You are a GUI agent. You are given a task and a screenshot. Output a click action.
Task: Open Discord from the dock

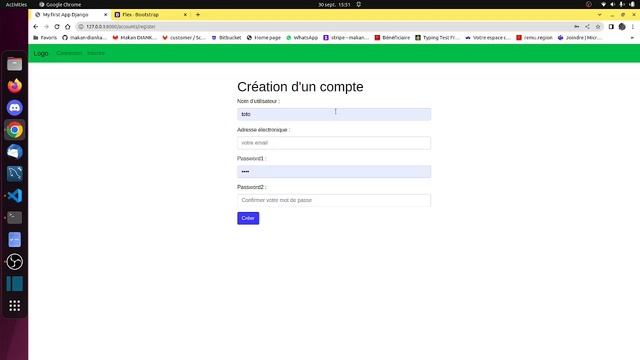click(x=14, y=108)
